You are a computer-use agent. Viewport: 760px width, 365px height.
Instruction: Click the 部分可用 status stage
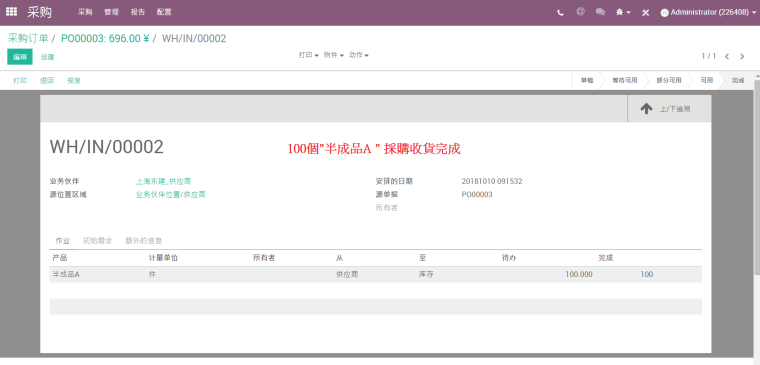668,80
